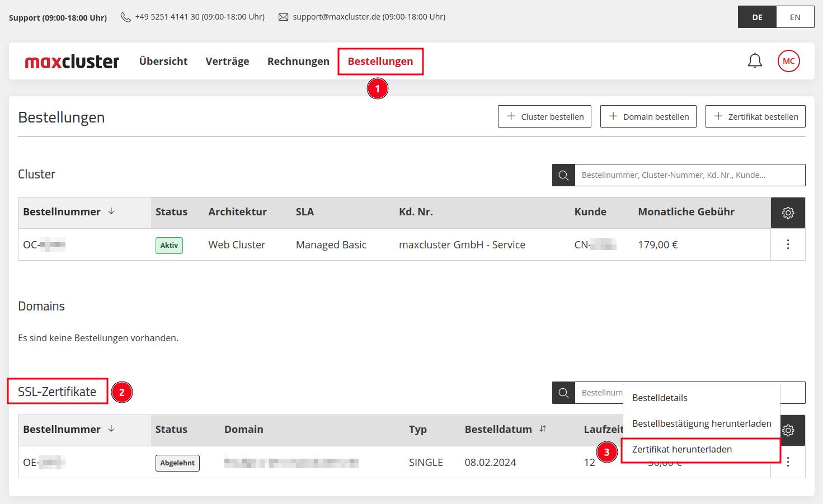Sort SSL table by Bestellnummer arrow
Viewport: 823px width, 504px height.
click(x=111, y=429)
